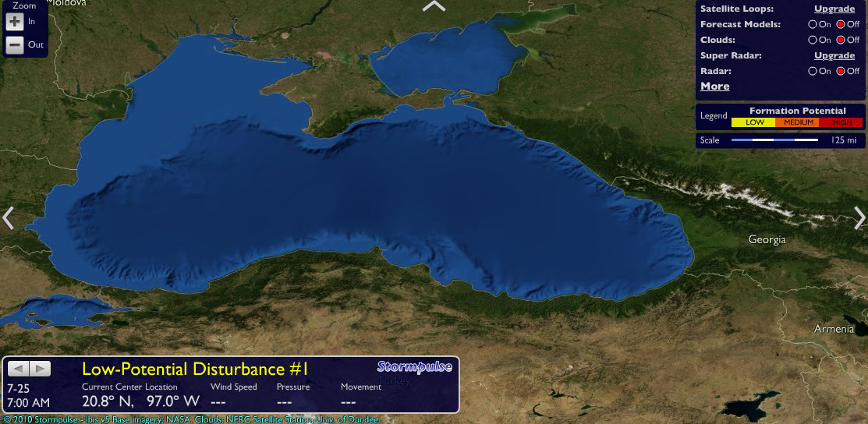Pan map east using right chevron
The height and width of the screenshot is (424, 868).
[x=859, y=218]
